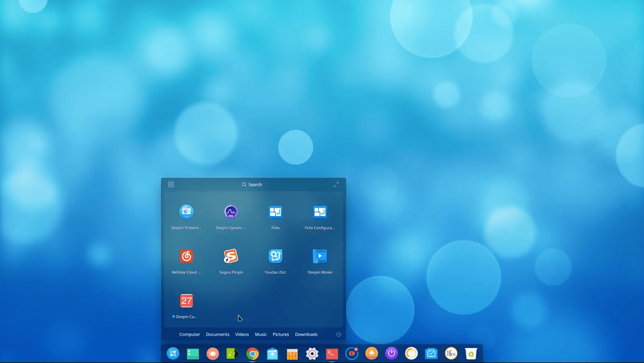Click the launcher power button
Screen dimensions: 644x363
pos(339,334)
